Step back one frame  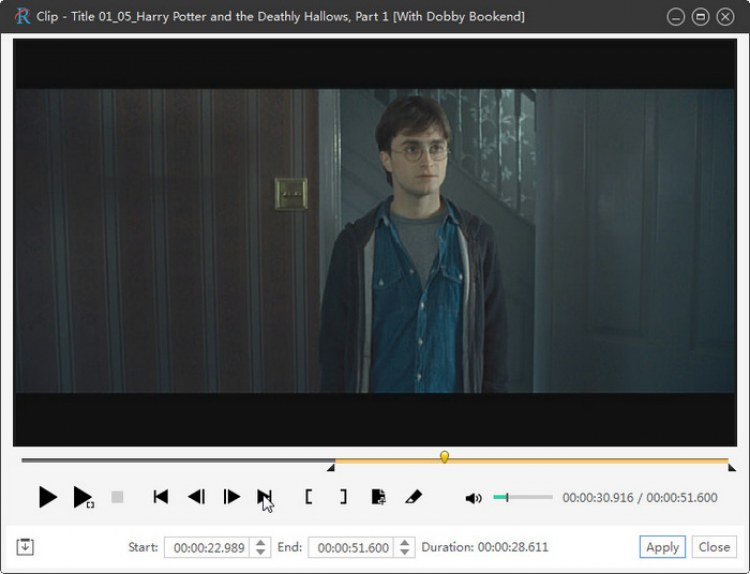point(197,497)
